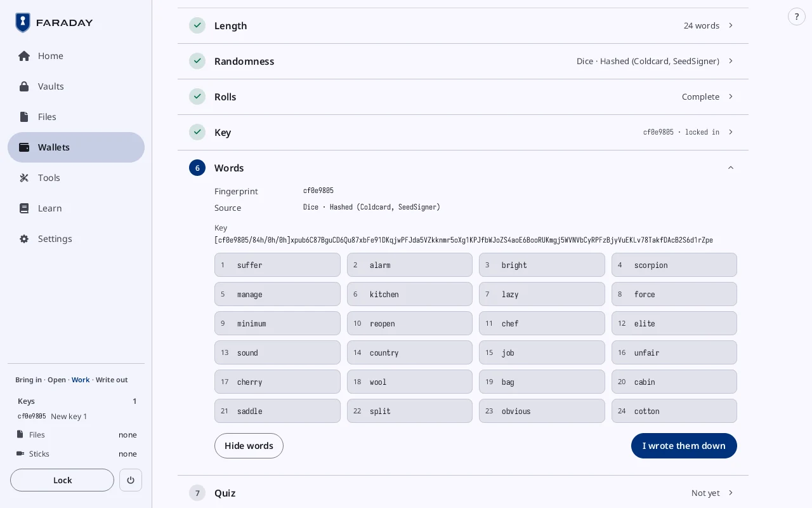Expand the Key section chevron
This screenshot has height=508, width=812.
(x=731, y=132)
